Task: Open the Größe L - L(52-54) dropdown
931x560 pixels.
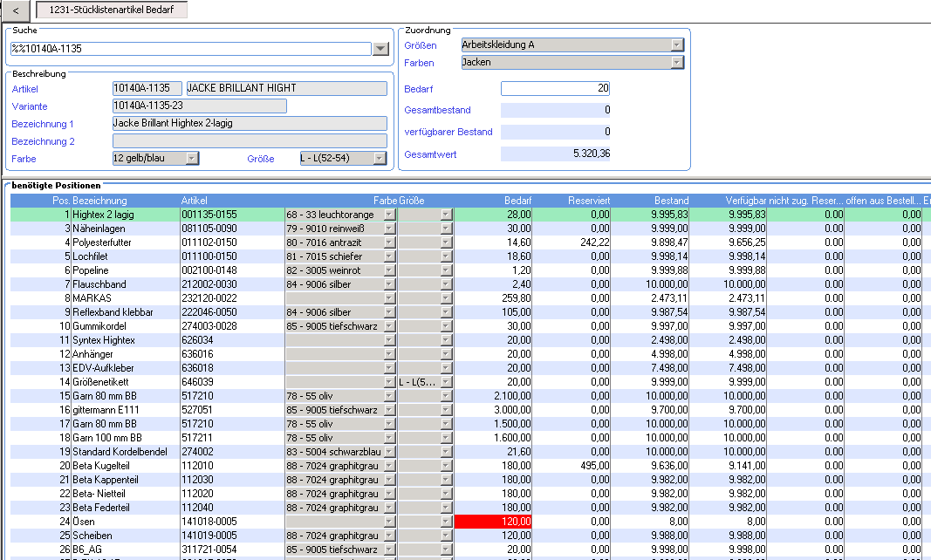Action: click(380, 159)
